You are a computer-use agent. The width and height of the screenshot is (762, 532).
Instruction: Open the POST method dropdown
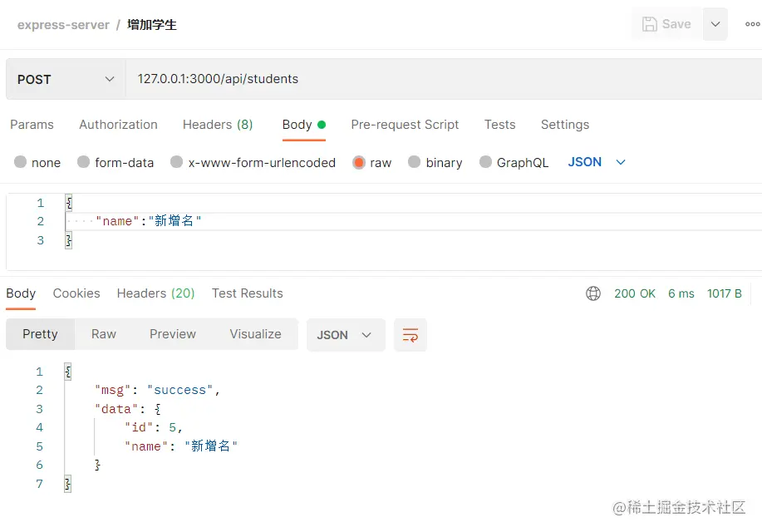click(x=66, y=79)
